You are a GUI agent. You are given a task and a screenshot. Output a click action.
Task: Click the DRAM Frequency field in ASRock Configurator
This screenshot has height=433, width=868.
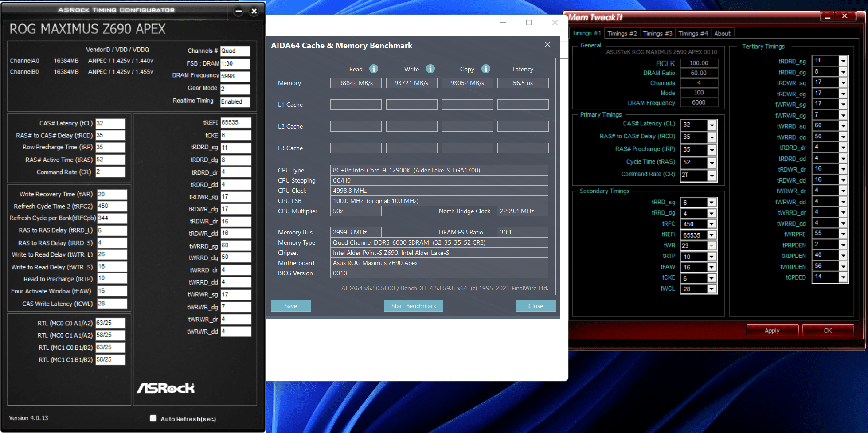(x=235, y=76)
